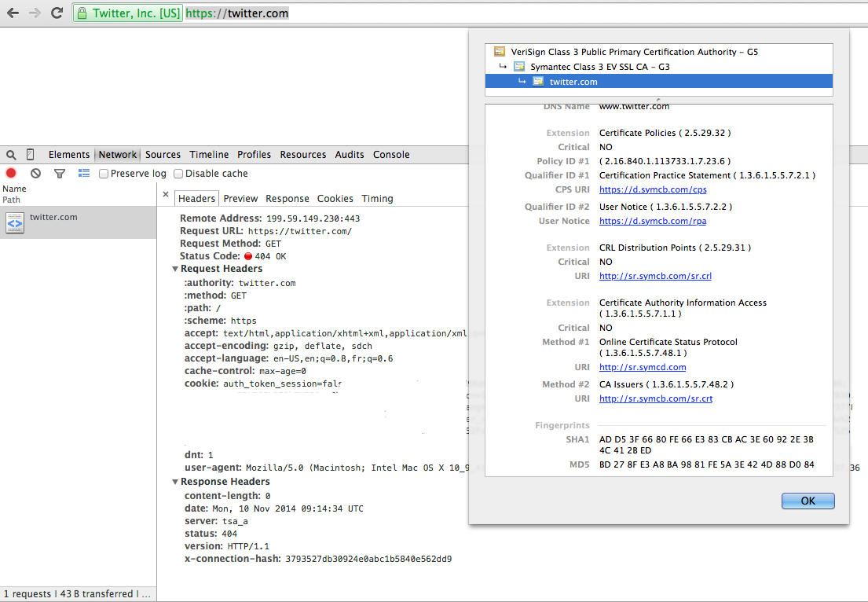The height and width of the screenshot is (602, 868).
Task: Open the Elements panel tab
Action: tap(69, 155)
